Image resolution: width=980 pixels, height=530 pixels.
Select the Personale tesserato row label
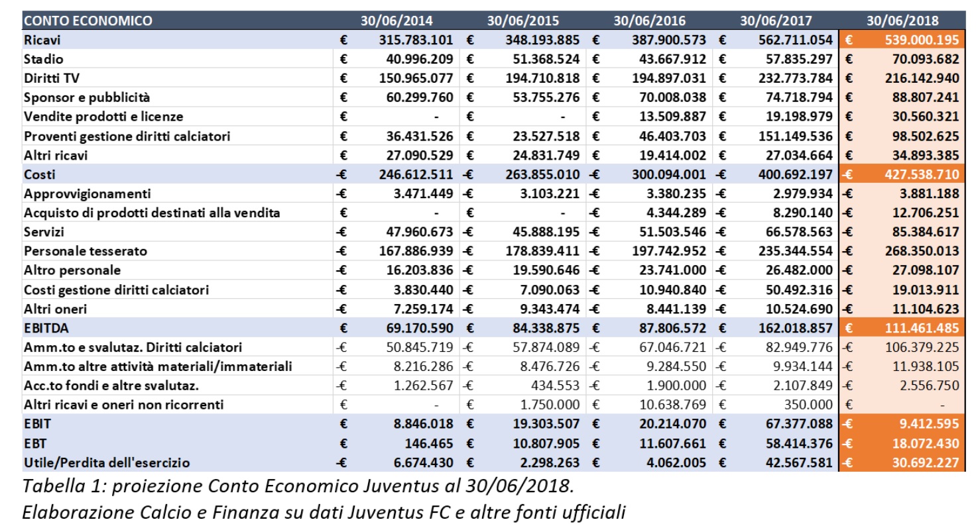[86, 251]
